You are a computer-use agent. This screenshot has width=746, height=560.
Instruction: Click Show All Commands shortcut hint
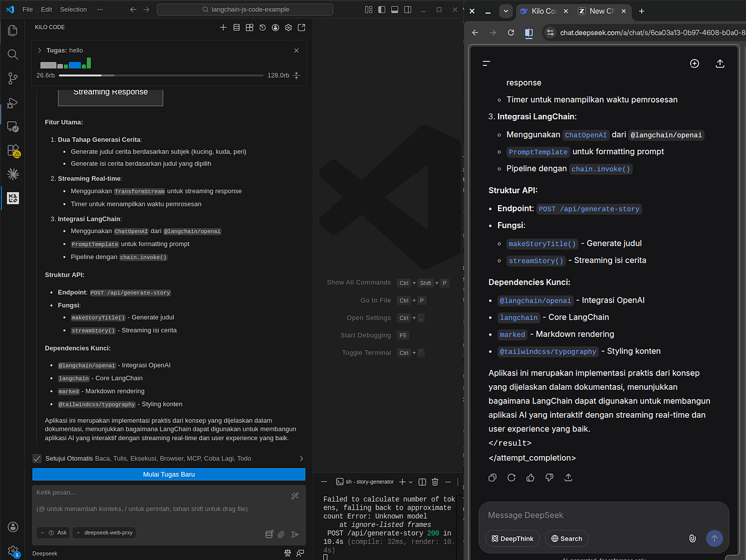point(388,283)
